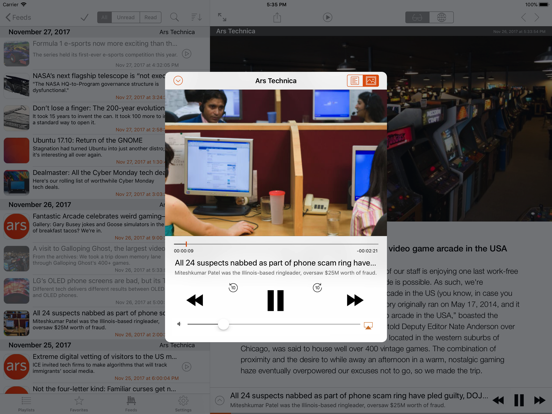Click the Ubuntu article red thumbnail
Image resolution: width=552 pixels, height=414 pixels.
(x=17, y=150)
